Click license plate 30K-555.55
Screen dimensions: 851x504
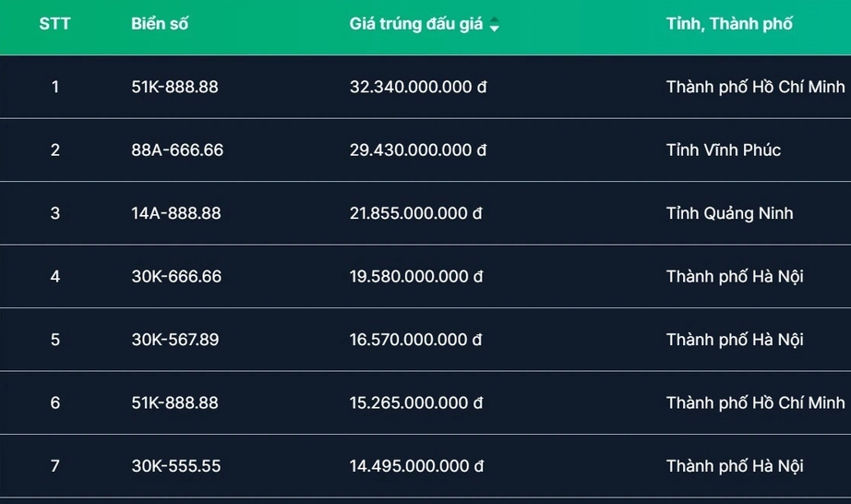point(176,466)
